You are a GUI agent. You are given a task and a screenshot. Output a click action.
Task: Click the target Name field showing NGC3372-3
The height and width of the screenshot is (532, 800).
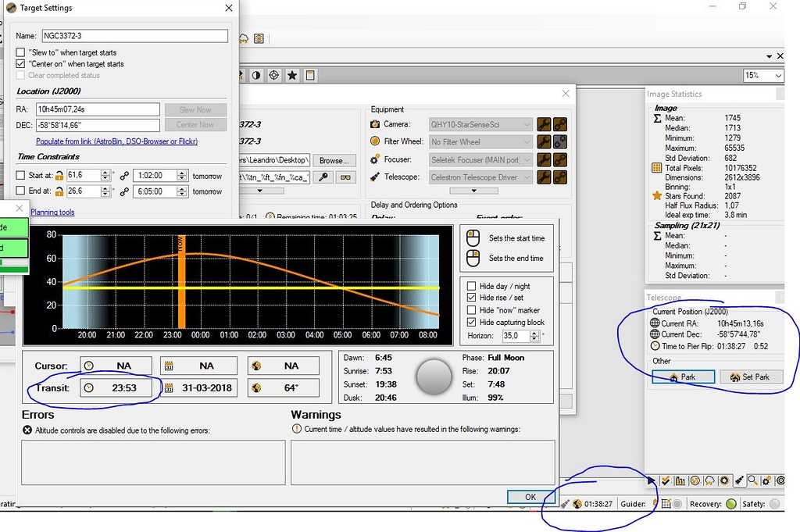pos(133,36)
